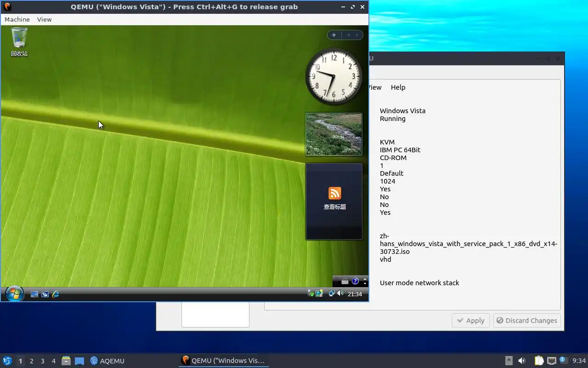588x368 pixels.
Task: Click the language bar help question icon
Action: click(x=355, y=281)
